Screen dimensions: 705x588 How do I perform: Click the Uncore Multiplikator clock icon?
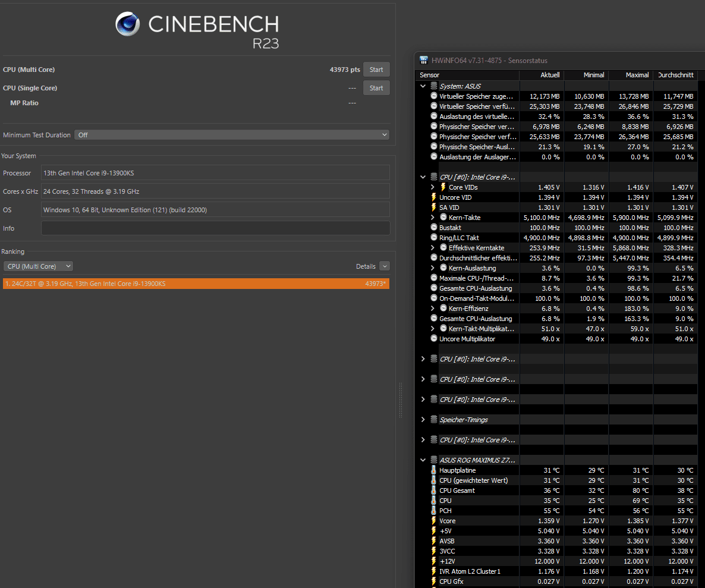[x=434, y=338]
